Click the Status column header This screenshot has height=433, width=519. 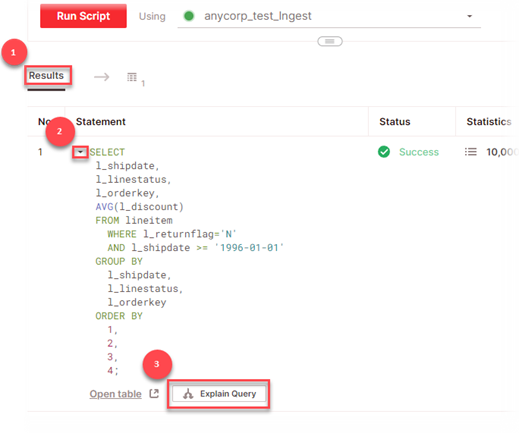(x=395, y=122)
